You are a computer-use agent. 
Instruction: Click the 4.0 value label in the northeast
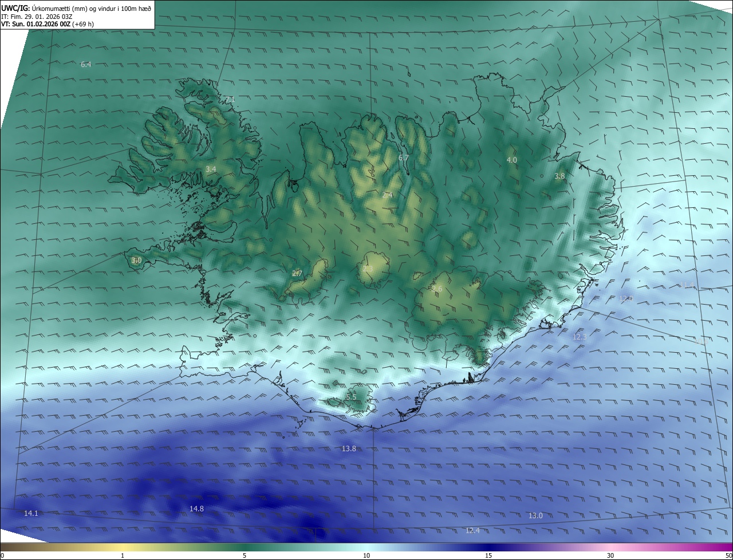pyautogui.click(x=512, y=160)
